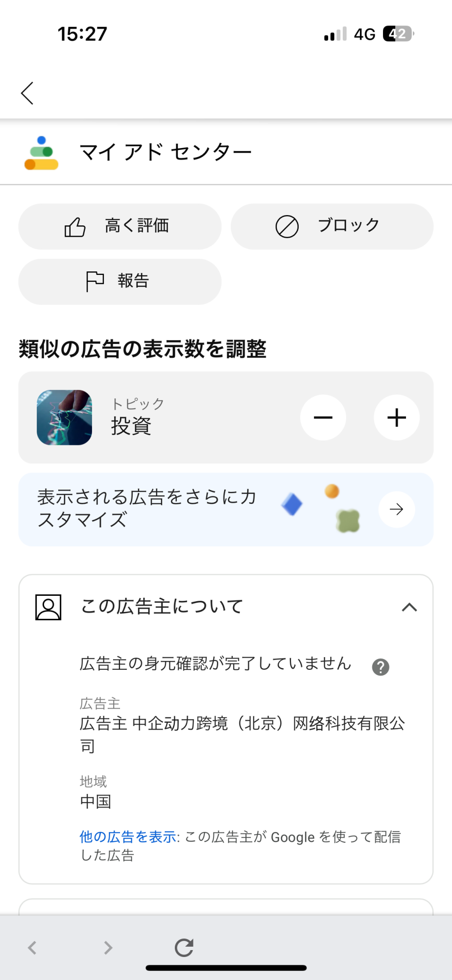
Task: Decrease 投資 topic ads with minus
Action: coord(323,417)
